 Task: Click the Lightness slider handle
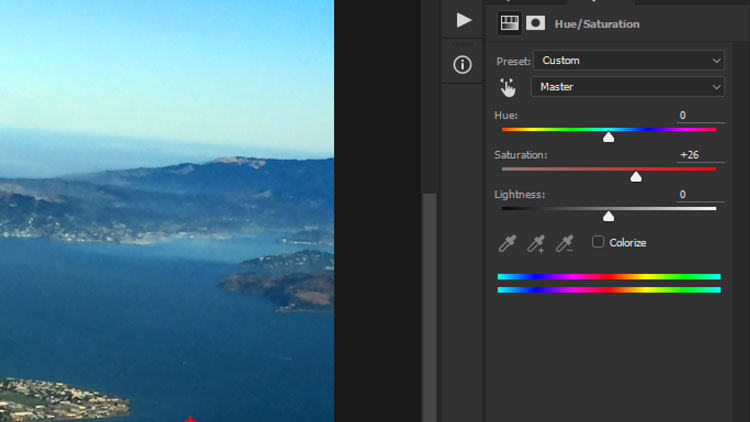608,216
